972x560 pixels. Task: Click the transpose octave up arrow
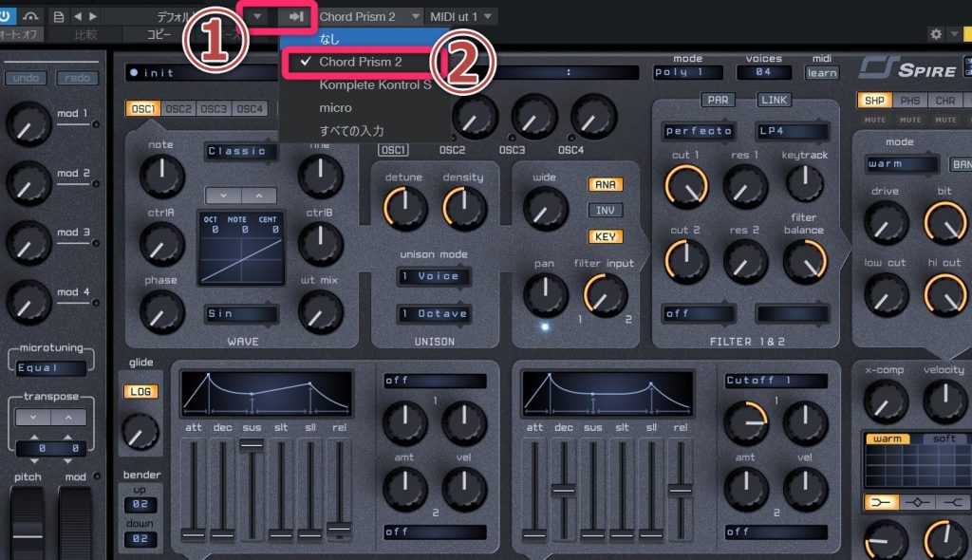66,419
